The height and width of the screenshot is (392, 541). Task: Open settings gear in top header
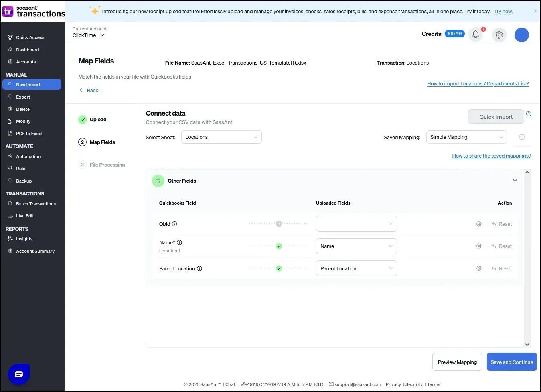pyautogui.click(x=499, y=35)
